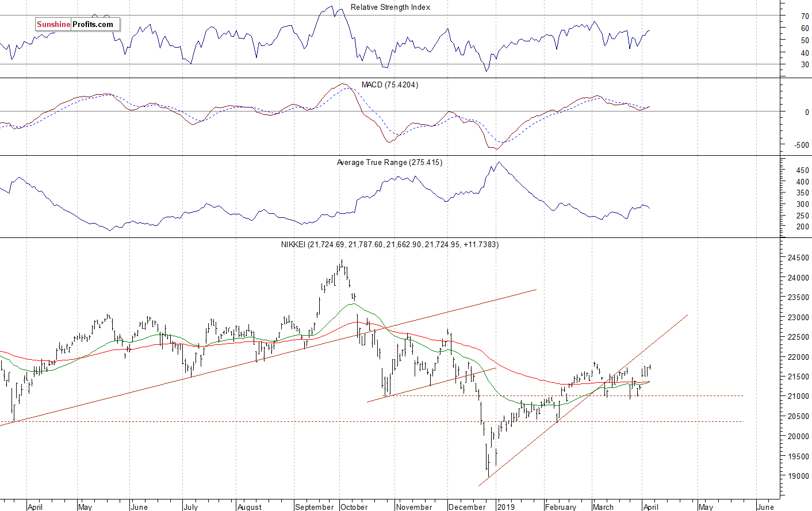Select the February label on time axis
812x511 pixels.
561,507
